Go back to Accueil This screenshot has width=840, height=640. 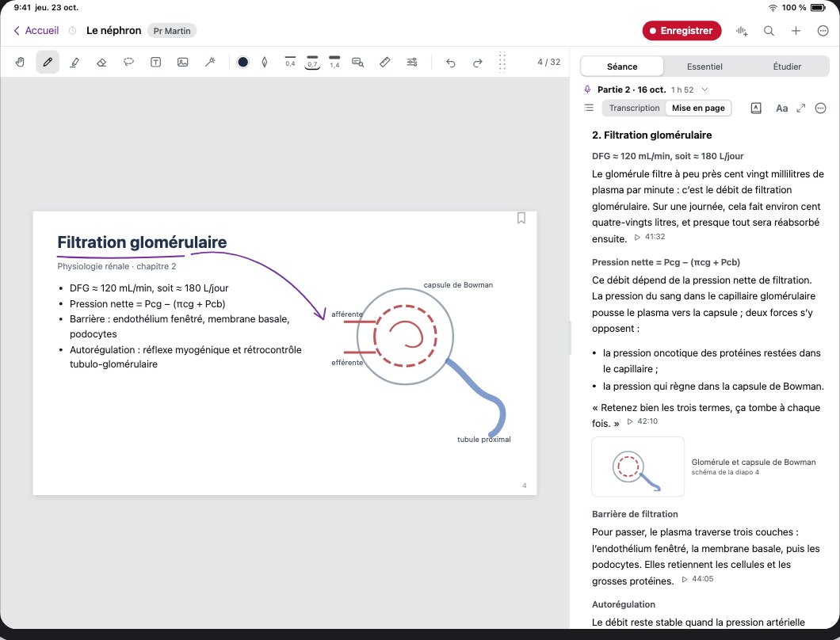click(x=36, y=31)
